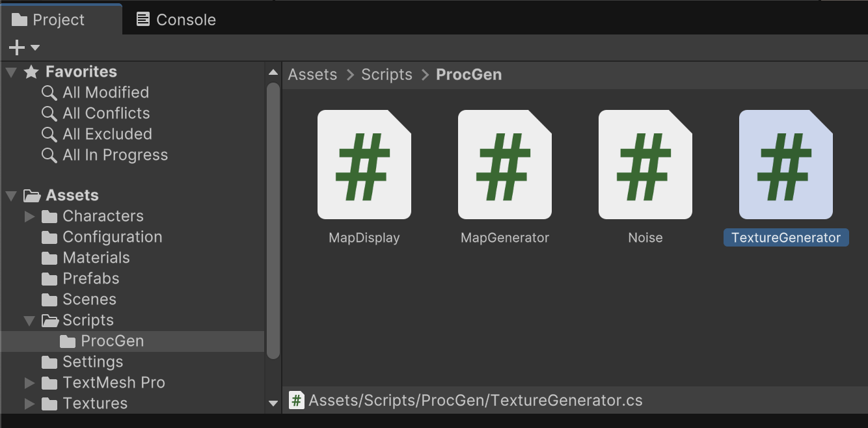Click the TextureGenerator script icon
The width and height of the screenshot is (868, 428).
(x=785, y=165)
